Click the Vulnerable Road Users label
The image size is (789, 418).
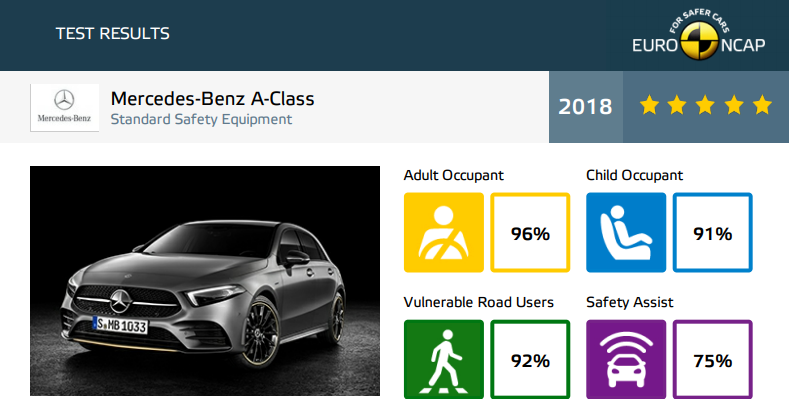479,302
